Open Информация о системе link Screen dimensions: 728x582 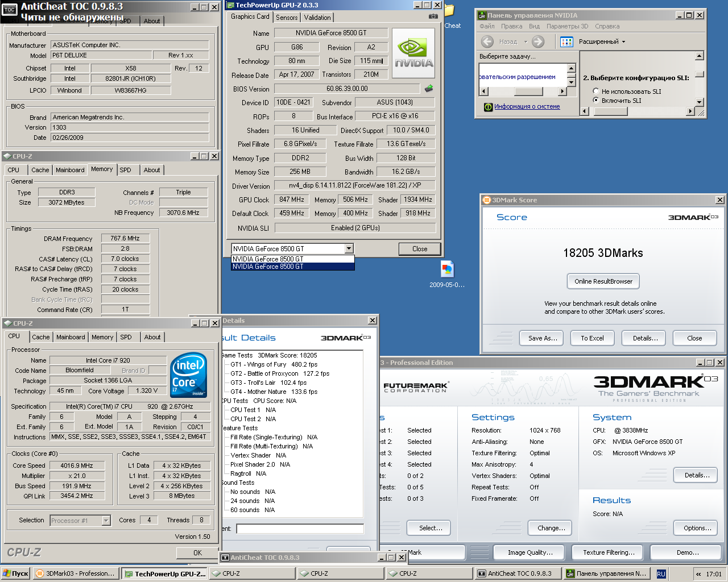click(x=527, y=107)
